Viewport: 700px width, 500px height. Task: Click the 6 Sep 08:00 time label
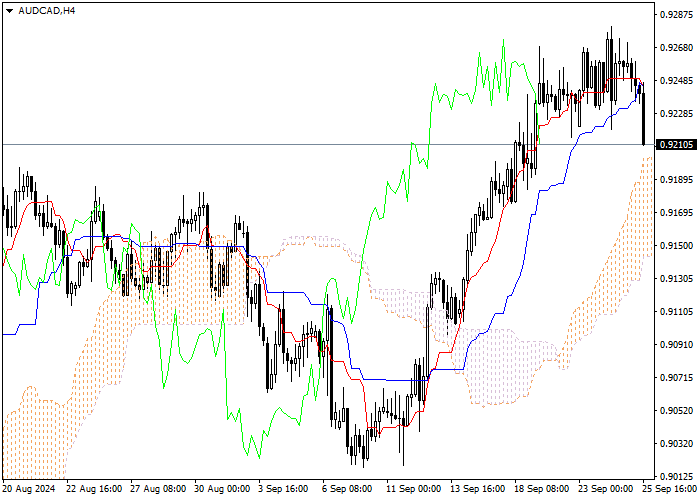tap(348, 489)
